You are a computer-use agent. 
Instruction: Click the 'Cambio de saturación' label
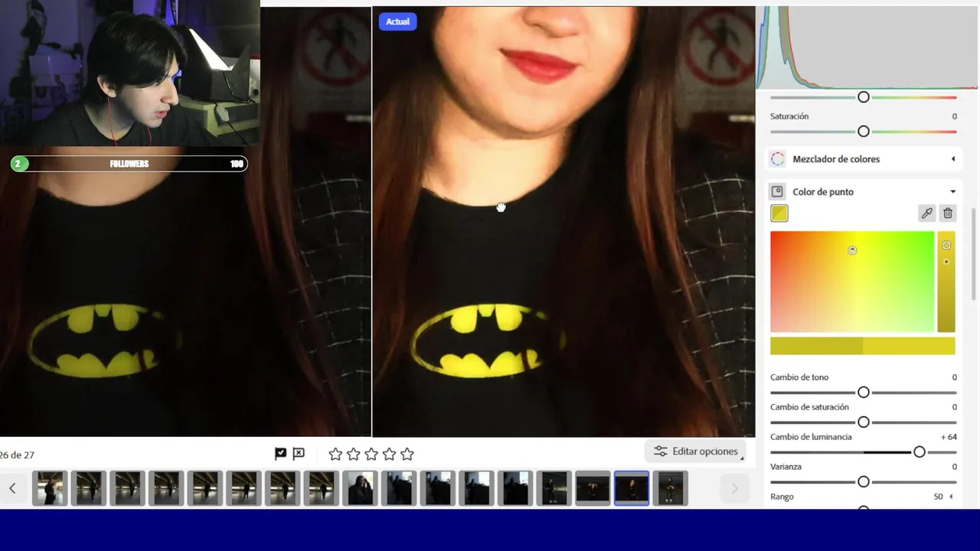(809, 407)
